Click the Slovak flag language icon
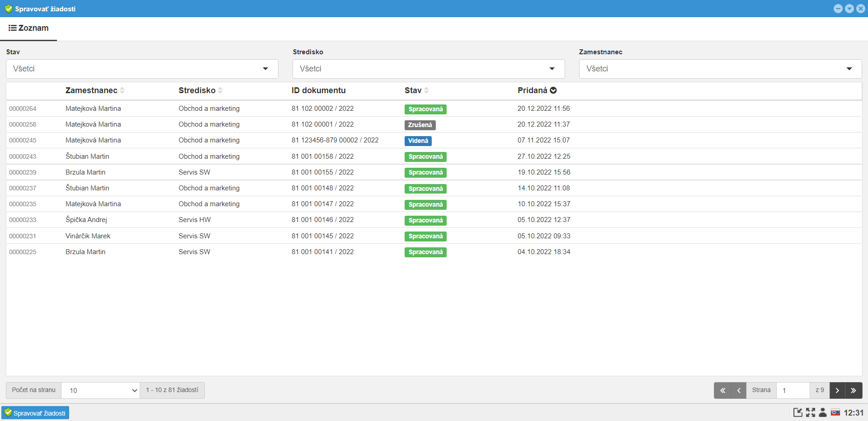 (835, 412)
